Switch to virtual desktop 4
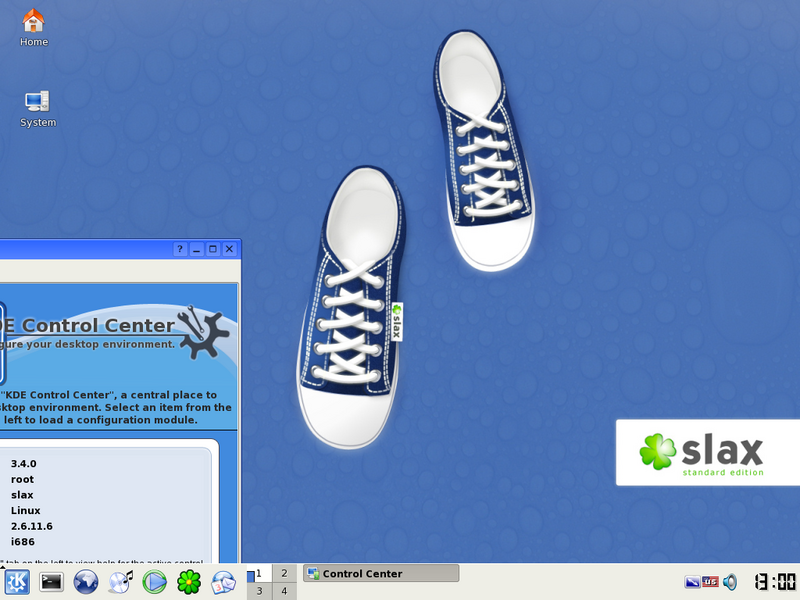 (284, 591)
